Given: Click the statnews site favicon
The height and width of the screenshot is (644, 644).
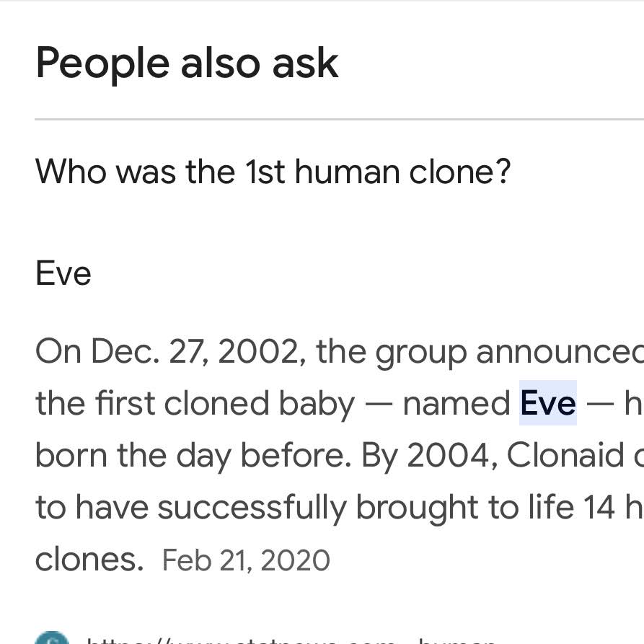Looking at the screenshot, I should click(52, 639).
